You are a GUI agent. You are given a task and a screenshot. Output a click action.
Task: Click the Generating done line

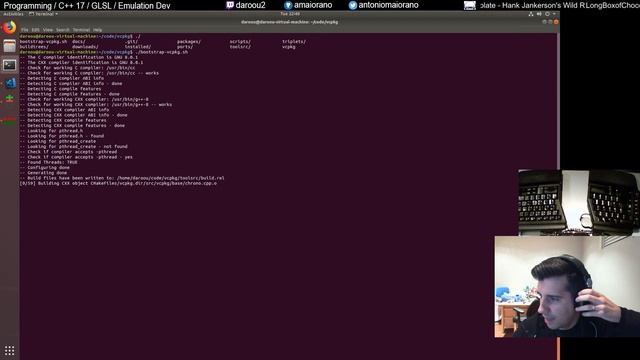(x=43, y=173)
